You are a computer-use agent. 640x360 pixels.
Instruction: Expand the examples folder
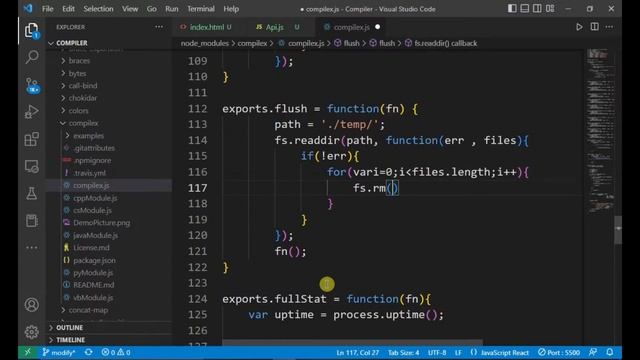(89, 136)
